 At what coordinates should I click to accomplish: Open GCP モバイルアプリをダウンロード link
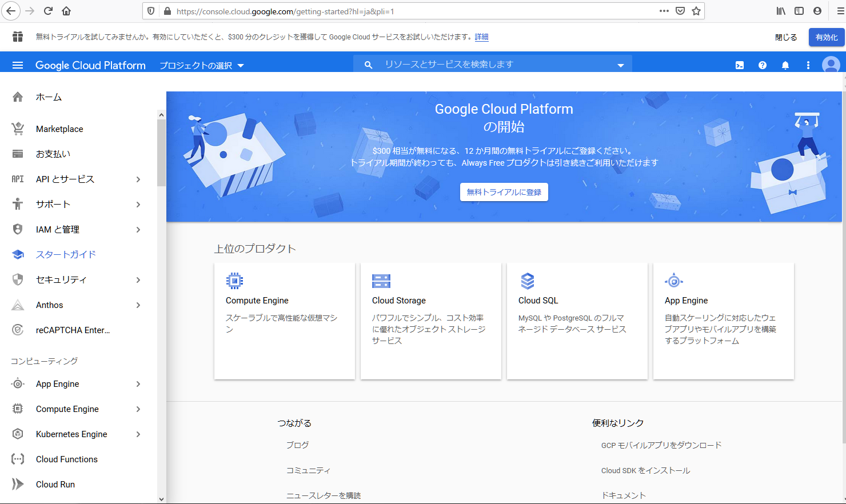[661, 445]
